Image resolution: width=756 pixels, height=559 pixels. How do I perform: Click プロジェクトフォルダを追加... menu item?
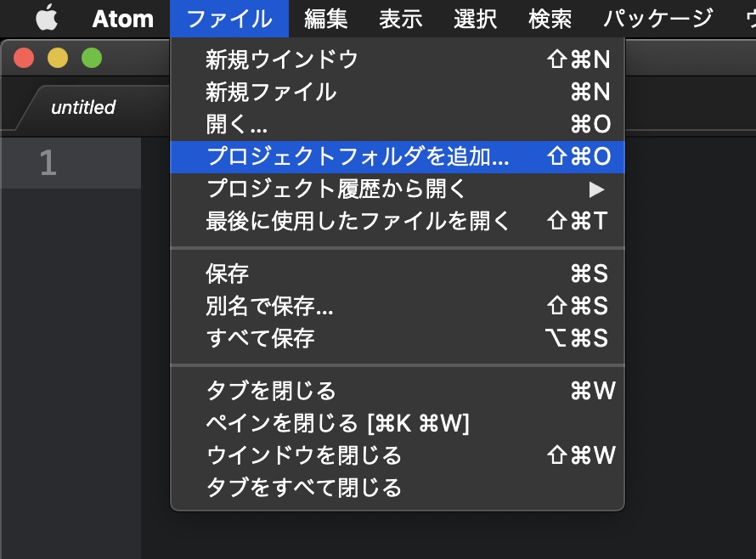click(358, 156)
